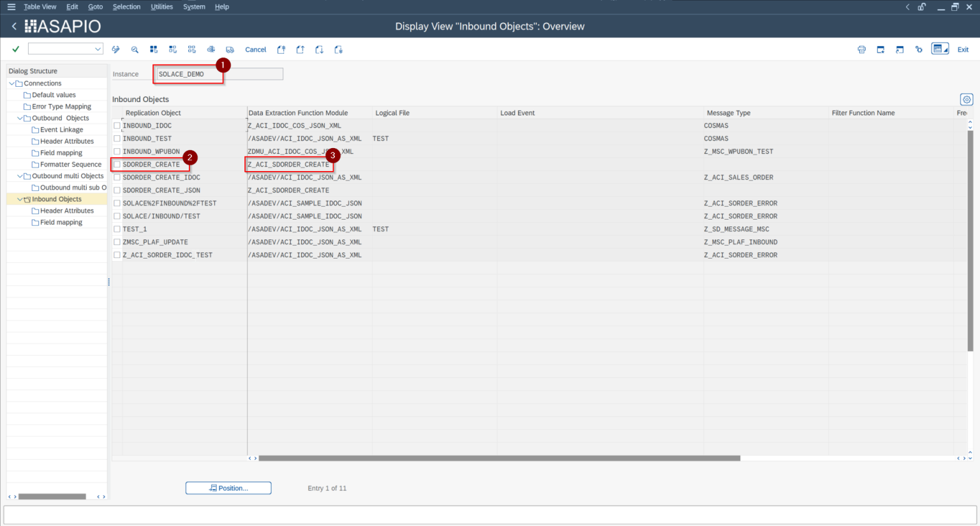Viewport: 980px width, 526px height.
Task: Click the Deselect All entries icon
Action: [x=191, y=49]
